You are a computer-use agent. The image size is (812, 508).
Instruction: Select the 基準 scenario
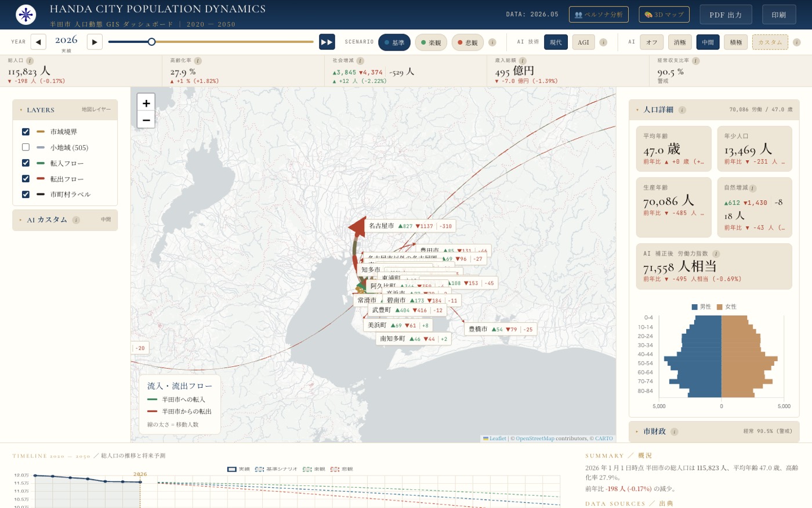pyautogui.click(x=394, y=42)
